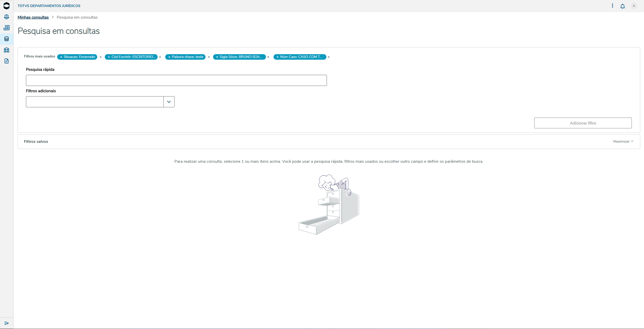
Task: Click the user avatar icon
Action: [x=634, y=6]
